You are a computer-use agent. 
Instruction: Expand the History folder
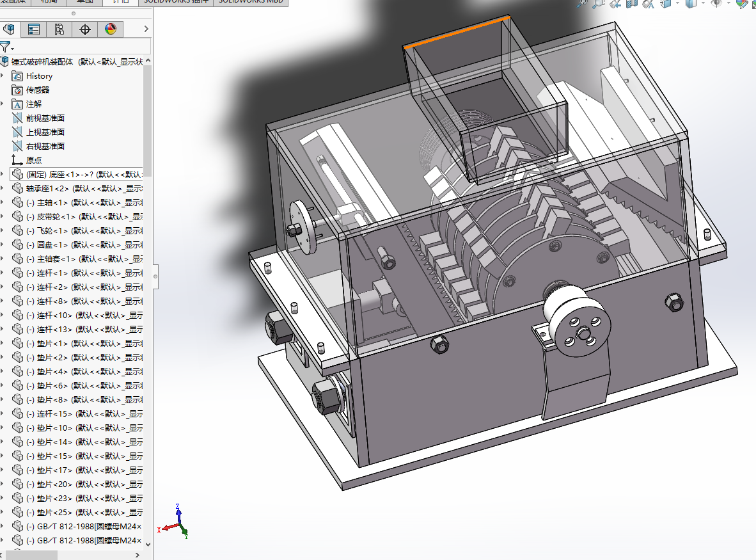[3, 76]
